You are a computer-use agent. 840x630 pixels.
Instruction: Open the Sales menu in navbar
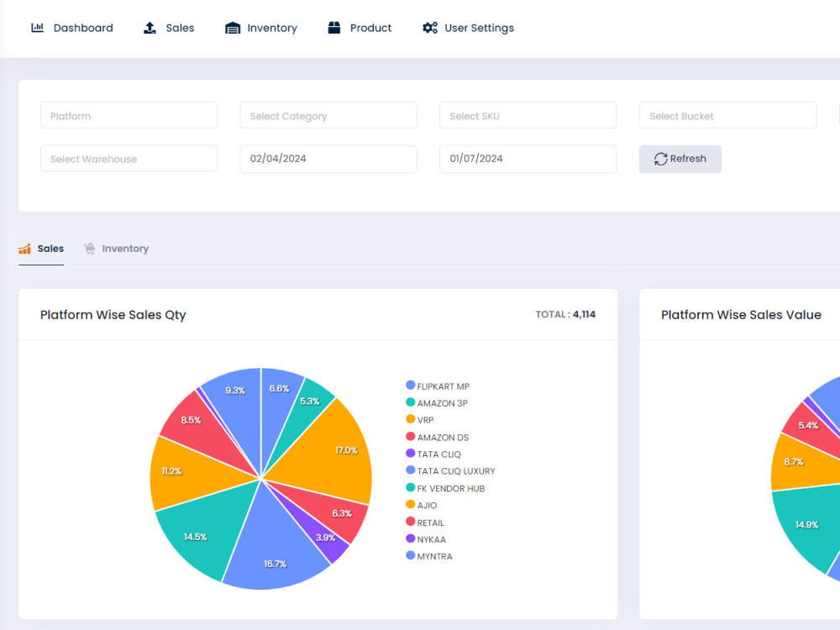click(x=169, y=28)
